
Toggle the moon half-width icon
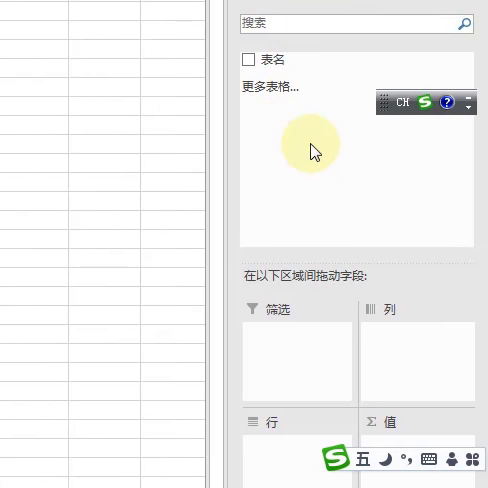(385, 460)
